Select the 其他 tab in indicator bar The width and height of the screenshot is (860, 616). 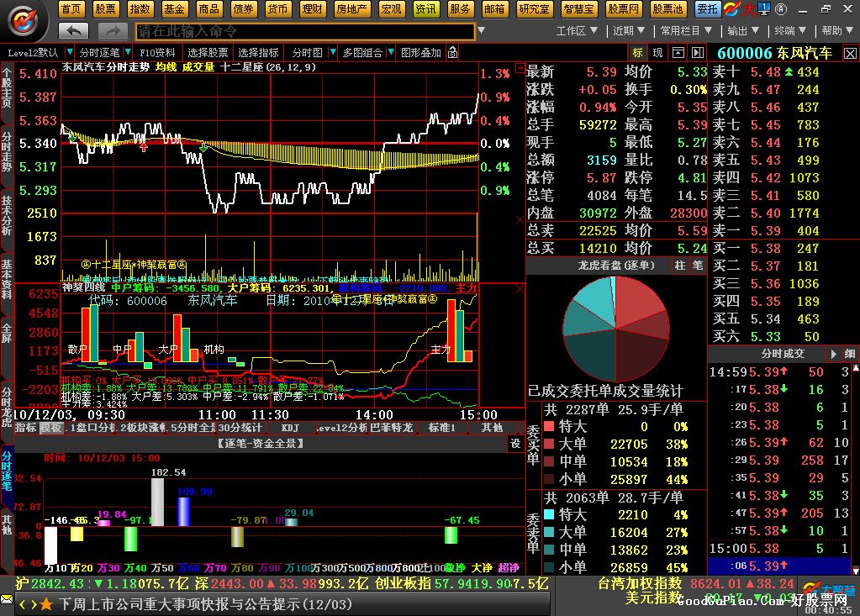point(492,428)
